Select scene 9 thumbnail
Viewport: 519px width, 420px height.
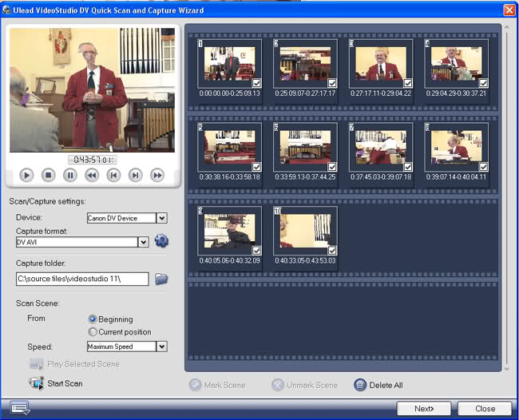pyautogui.click(x=230, y=231)
